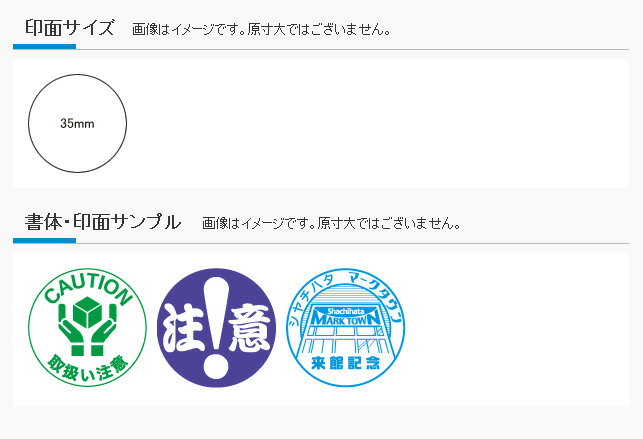The height and width of the screenshot is (439, 643).
Task: Click the CAUTION arched text
Action: pos(87,289)
